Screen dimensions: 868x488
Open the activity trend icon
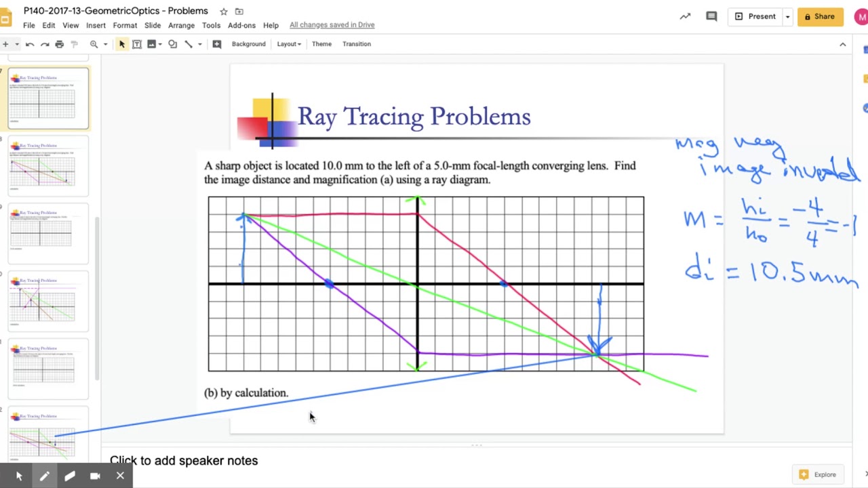[686, 16]
